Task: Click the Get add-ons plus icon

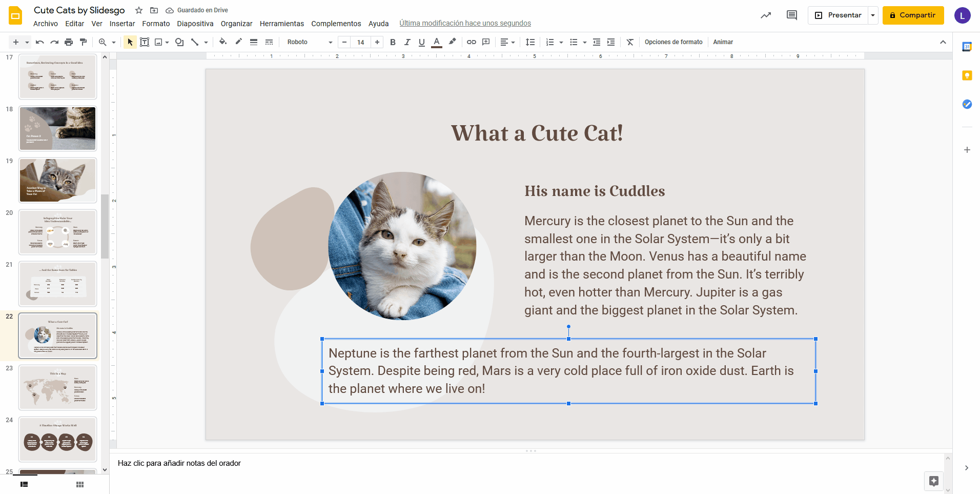Action: pyautogui.click(x=967, y=150)
